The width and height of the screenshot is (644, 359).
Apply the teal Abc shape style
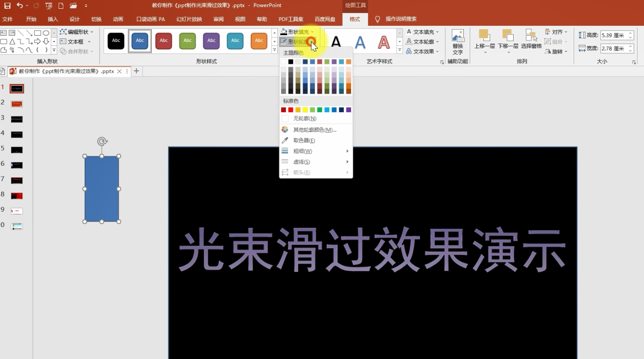(x=235, y=41)
